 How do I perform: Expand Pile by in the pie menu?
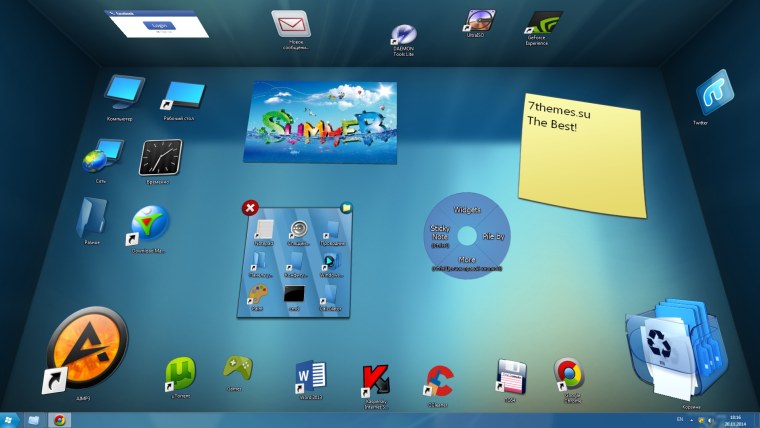494,236
